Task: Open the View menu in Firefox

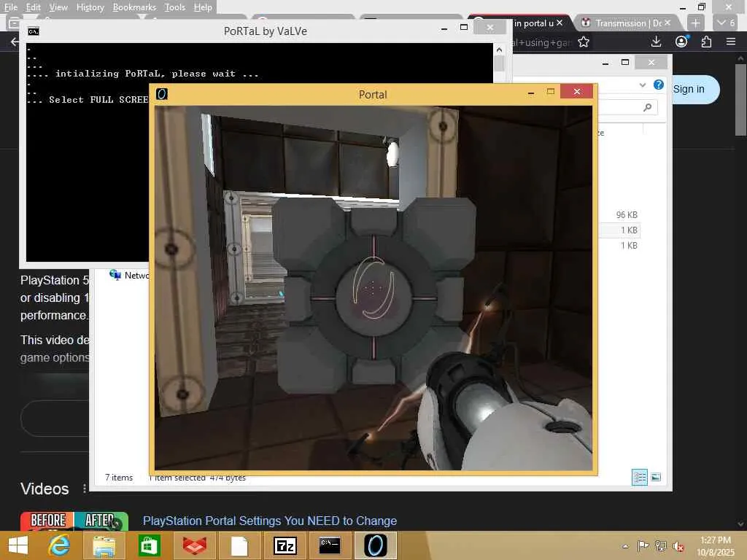Action: [x=58, y=7]
